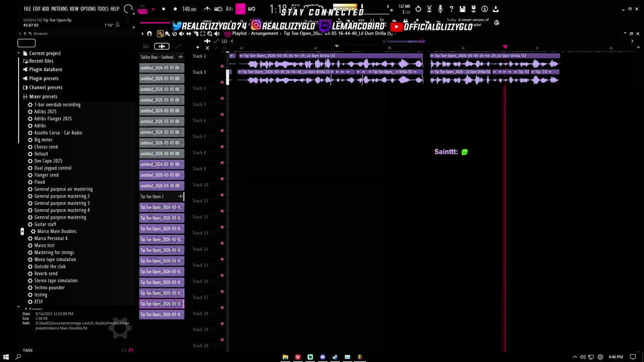Select the Slice tool in playlist toolbar
This screenshot has height=362, width=644.
click(196, 34)
